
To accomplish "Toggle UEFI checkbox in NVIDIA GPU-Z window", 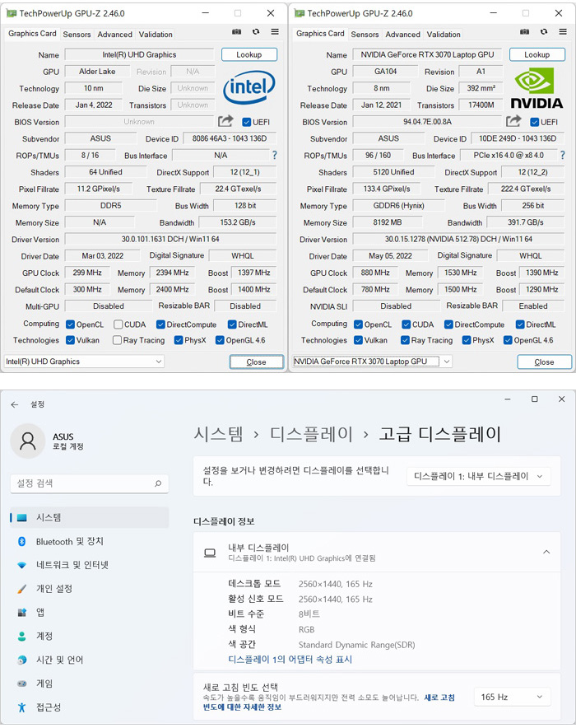I will (x=535, y=122).
